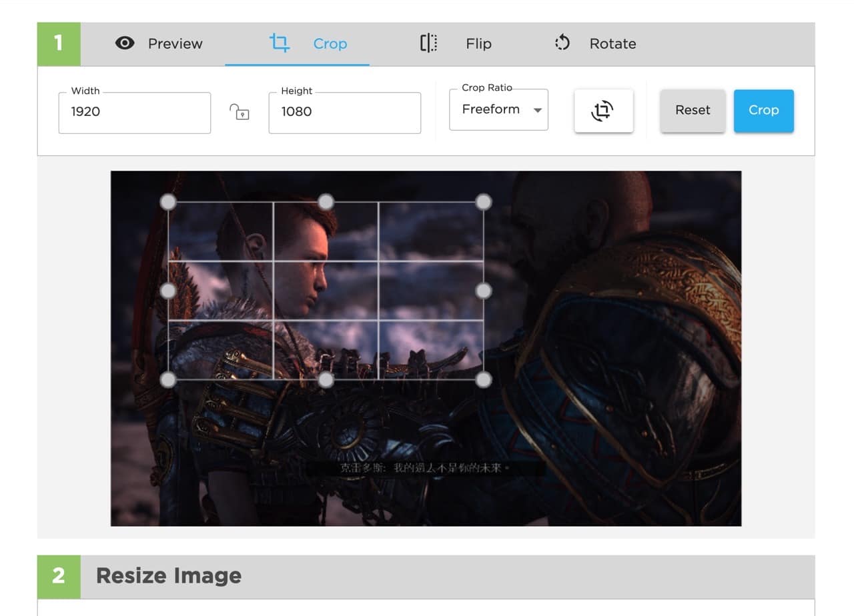This screenshot has height=616, width=854.
Task: Toggle the aspect ratio lock icon
Action: click(240, 111)
